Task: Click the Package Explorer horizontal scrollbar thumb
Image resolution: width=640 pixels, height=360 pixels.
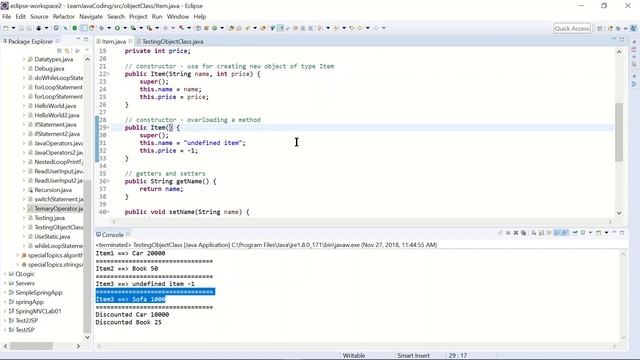Action: point(31,346)
